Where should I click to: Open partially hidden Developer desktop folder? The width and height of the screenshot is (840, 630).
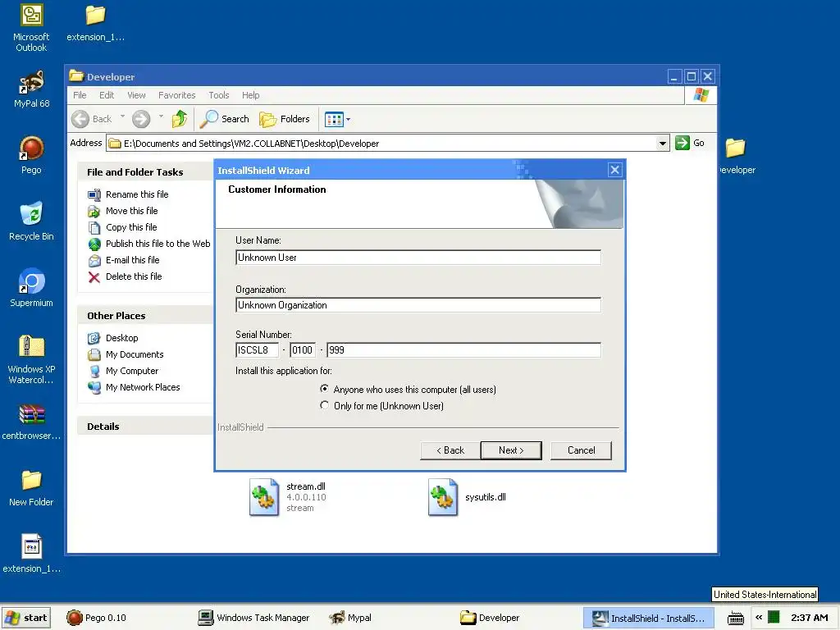click(x=737, y=155)
